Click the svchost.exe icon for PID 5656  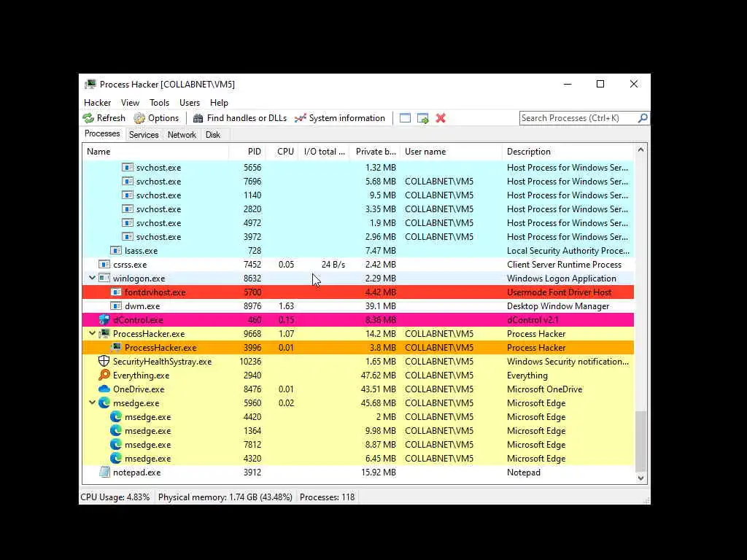(x=127, y=167)
